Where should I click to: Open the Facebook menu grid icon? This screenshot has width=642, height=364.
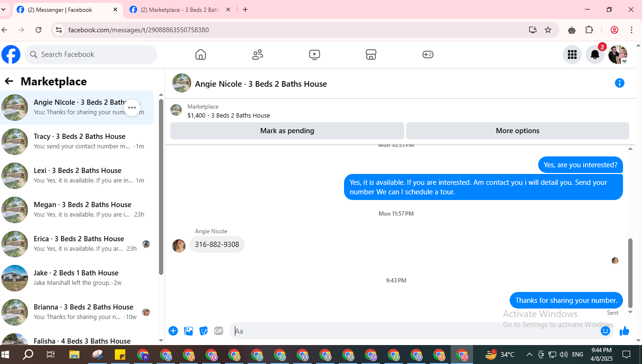572,55
